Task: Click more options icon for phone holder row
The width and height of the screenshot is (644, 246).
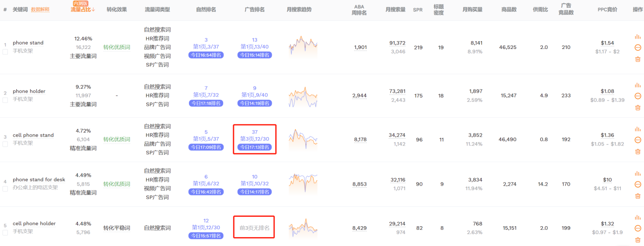Action: click(638, 96)
